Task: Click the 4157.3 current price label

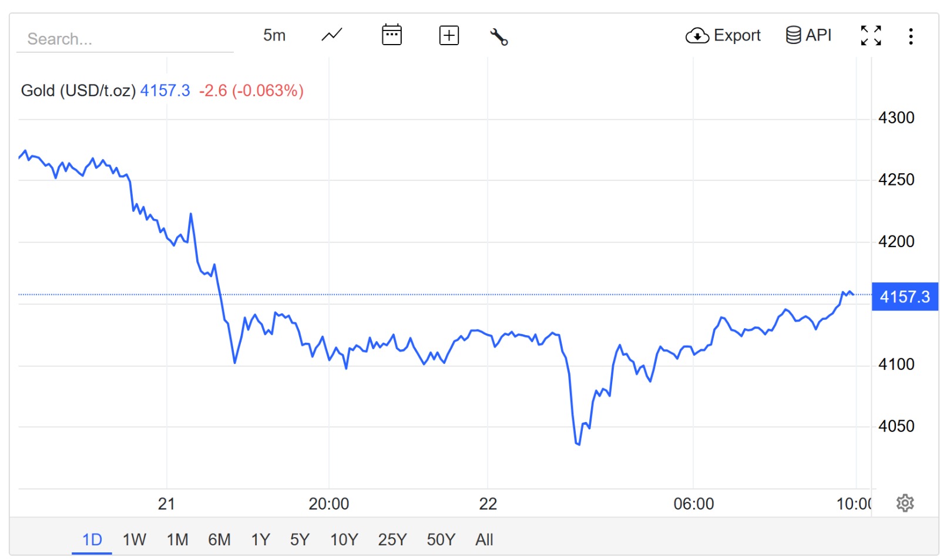Action: [x=905, y=297]
